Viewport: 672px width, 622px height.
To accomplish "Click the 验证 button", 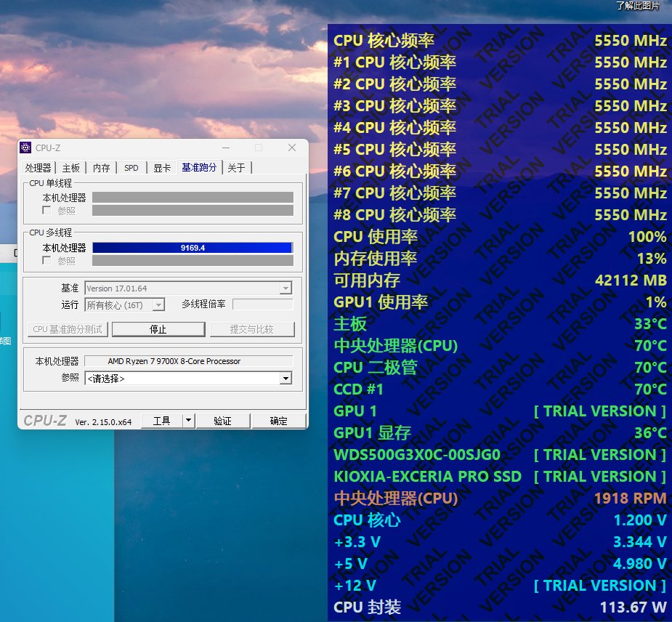I will coord(223,421).
